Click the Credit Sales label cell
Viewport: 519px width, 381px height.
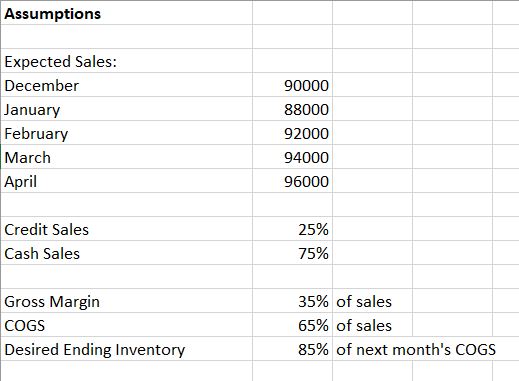[127, 229]
